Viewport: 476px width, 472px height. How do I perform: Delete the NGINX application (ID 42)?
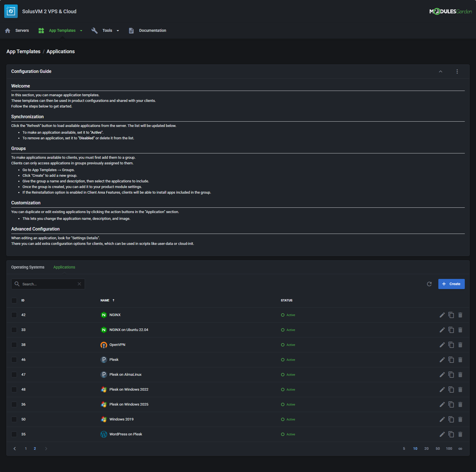click(460, 315)
